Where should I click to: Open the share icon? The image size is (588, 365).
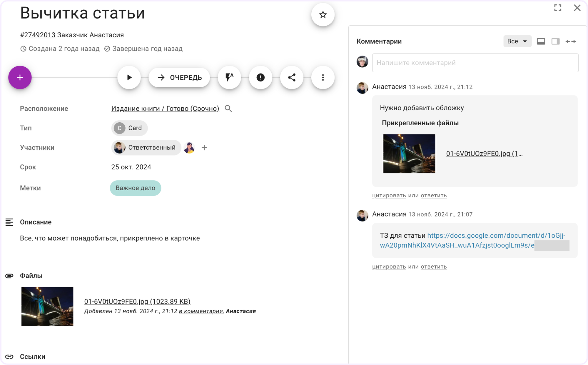[x=292, y=77]
